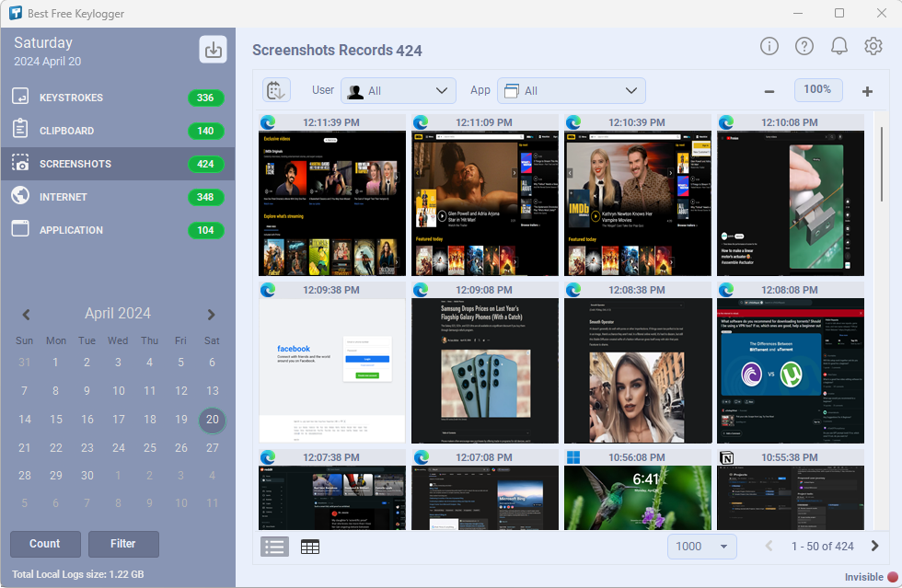The width and height of the screenshot is (902, 588).
Task: Switch to list view of screenshots
Action: coord(274,546)
